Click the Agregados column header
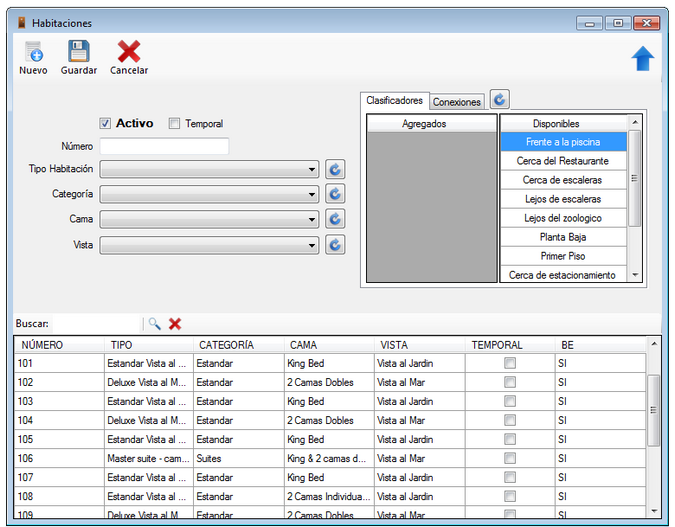The height and width of the screenshot is (527, 675). (x=432, y=124)
